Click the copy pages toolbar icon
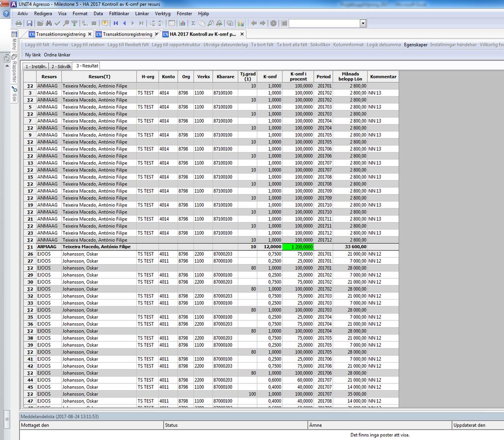This screenshot has width=504, height=440. click(x=202, y=23)
